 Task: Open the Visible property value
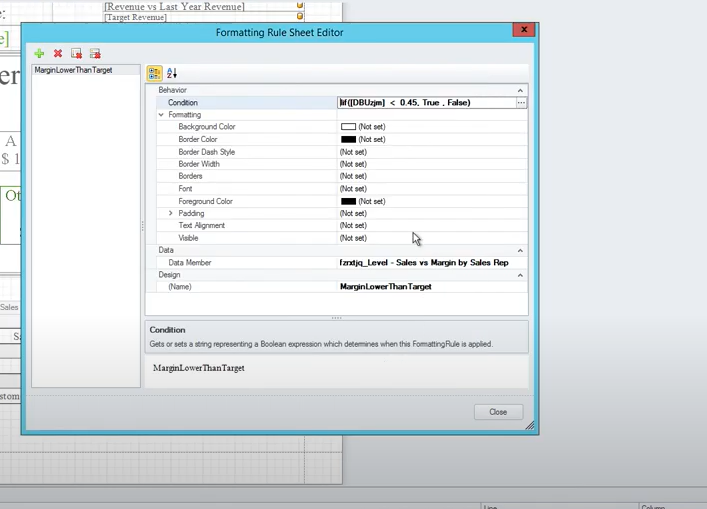click(x=432, y=238)
